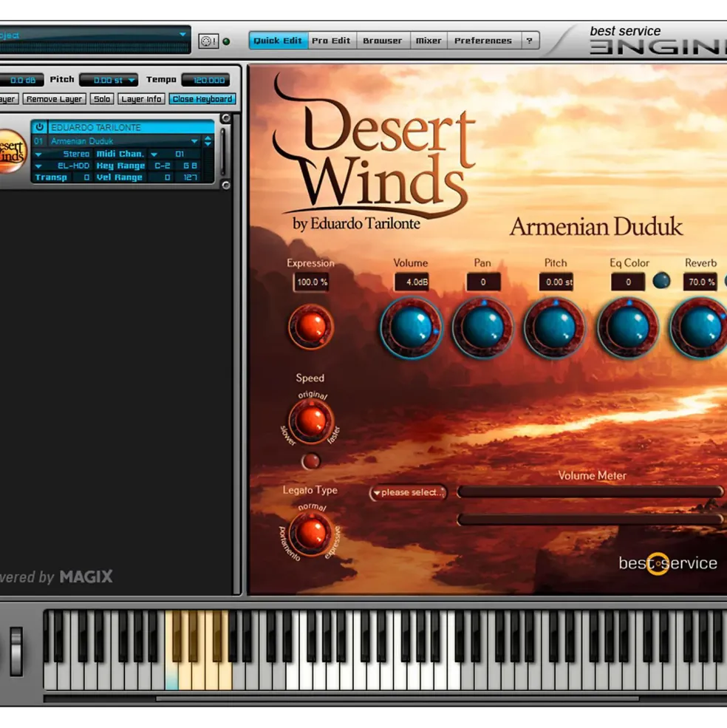
Task: Click the upper Volume Meter bar
Action: (590, 492)
